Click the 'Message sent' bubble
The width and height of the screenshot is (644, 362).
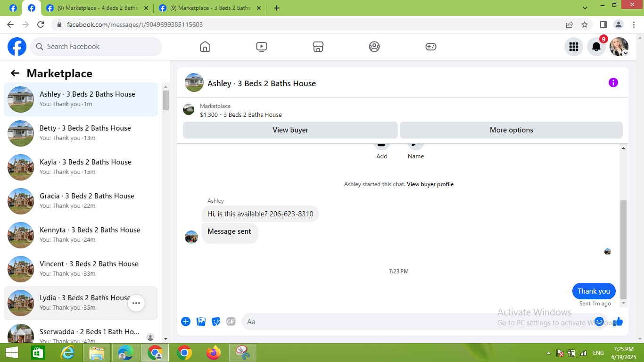point(230,232)
